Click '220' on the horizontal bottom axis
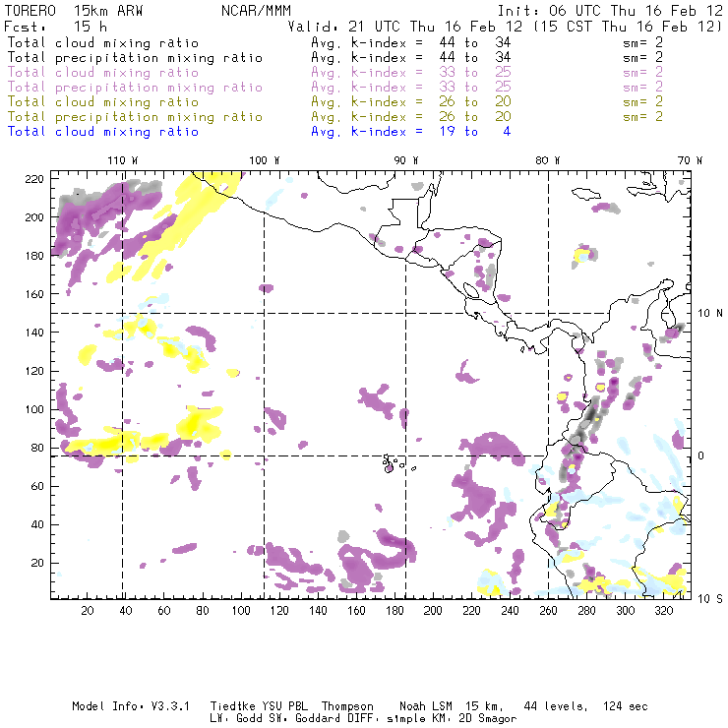Screen dimensions: 728x728 (x=471, y=611)
